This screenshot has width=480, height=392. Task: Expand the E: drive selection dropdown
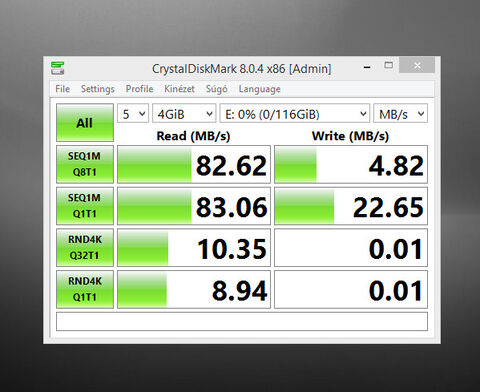pyautogui.click(x=295, y=114)
